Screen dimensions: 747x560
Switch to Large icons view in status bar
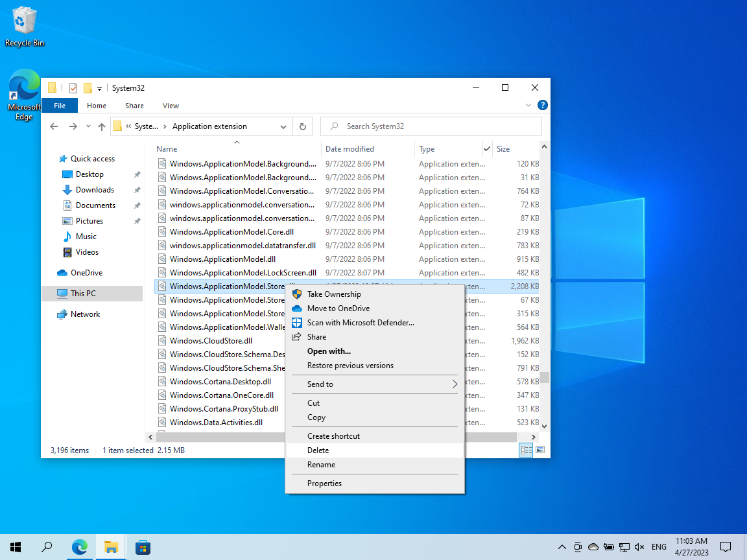540,450
